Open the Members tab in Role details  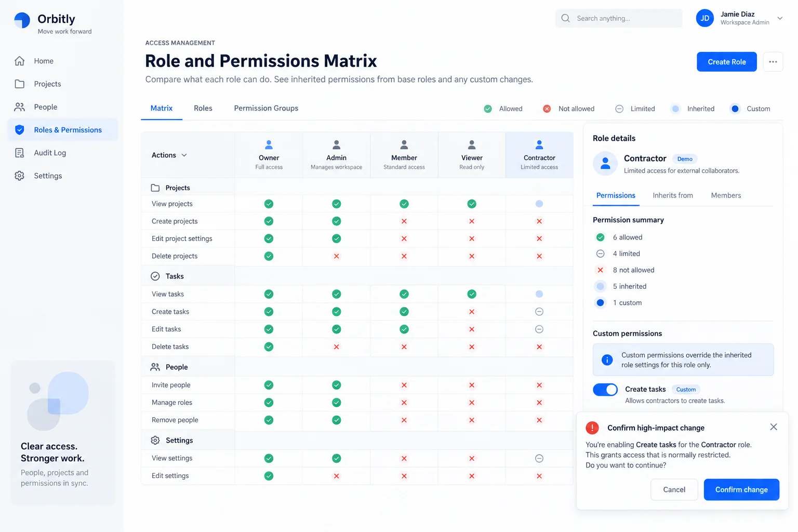pos(726,195)
